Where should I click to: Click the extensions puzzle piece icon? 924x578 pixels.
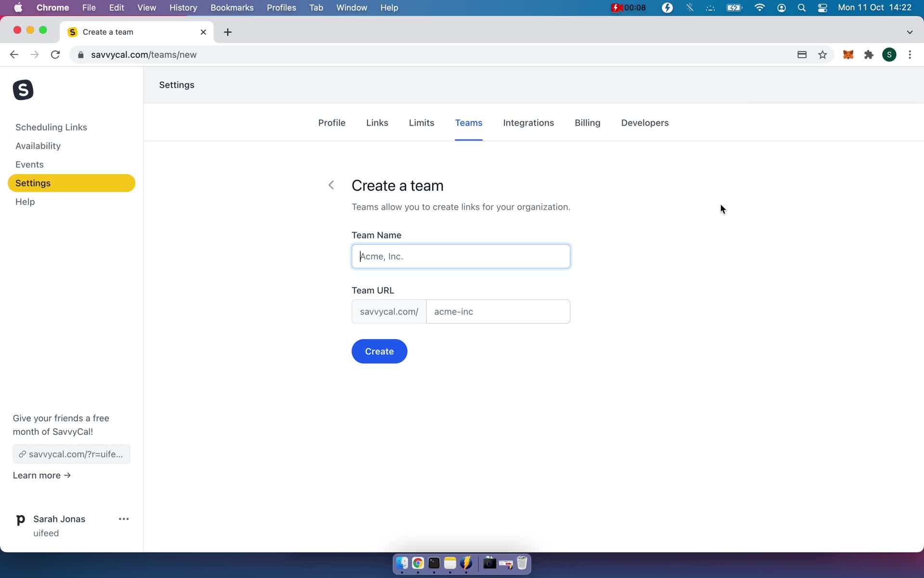click(869, 54)
